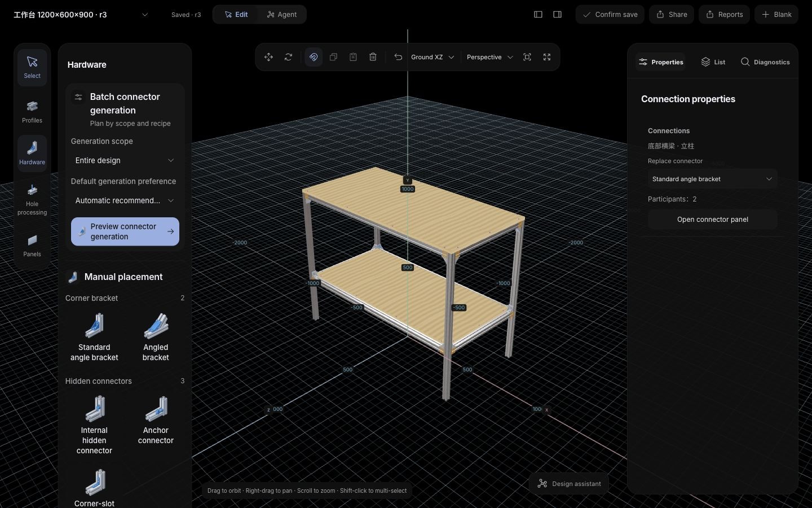Open the Ground XZ plane dropdown
The image size is (812, 508).
click(x=433, y=57)
